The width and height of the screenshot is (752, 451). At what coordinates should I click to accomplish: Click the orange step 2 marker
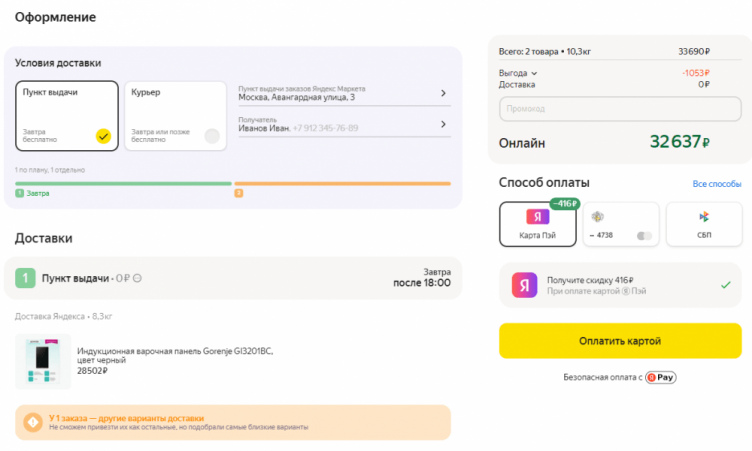(238, 193)
